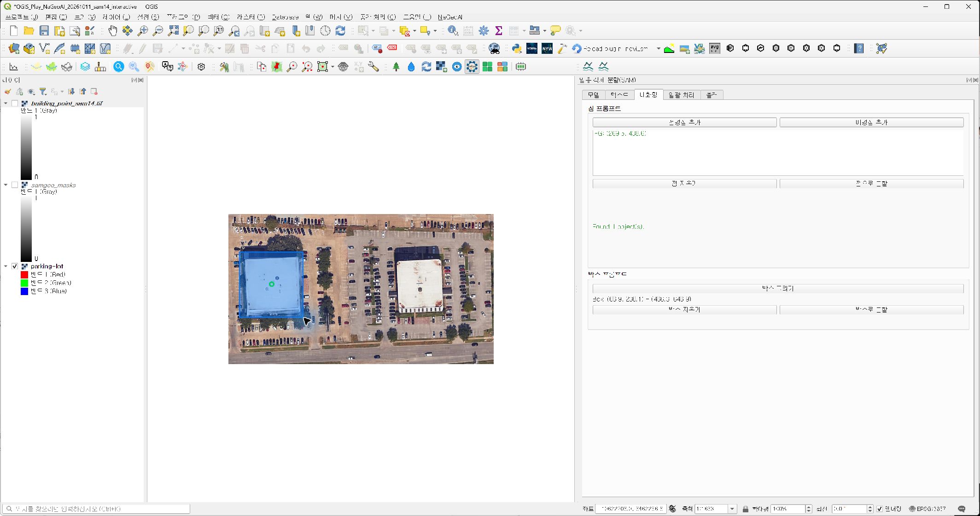Click the wide 박스 그리기 (draw box) button
Screen dimensions: 980x516
pyautogui.click(x=778, y=289)
